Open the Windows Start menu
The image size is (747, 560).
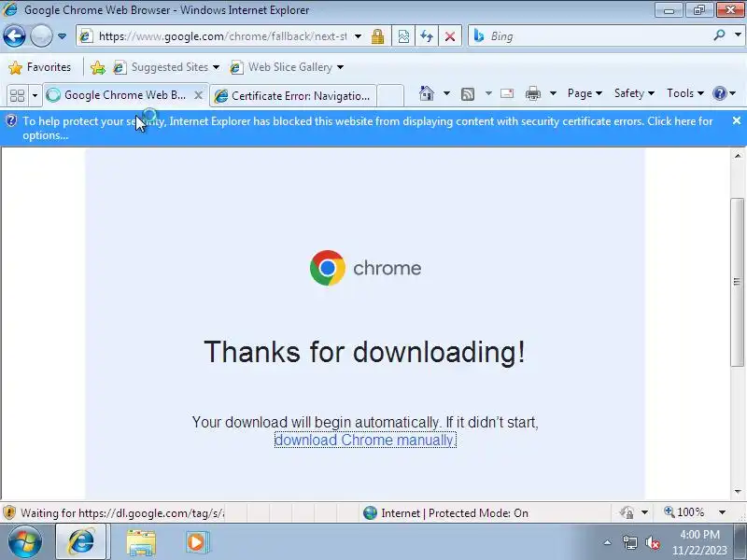[x=24, y=542]
